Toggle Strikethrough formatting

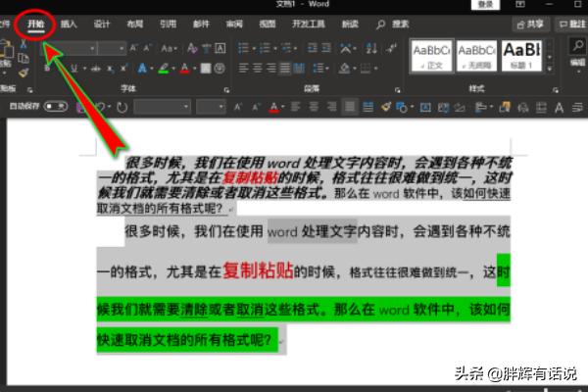tap(96, 69)
